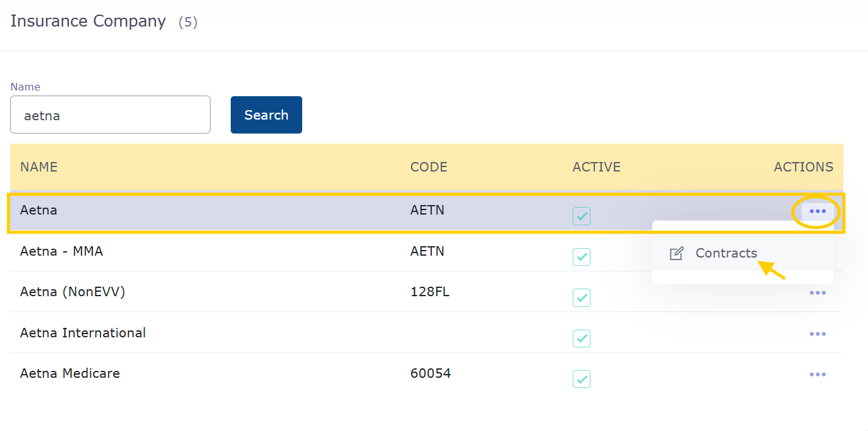Toggle Active checkbox for Aetna (NonEVV)
The image size is (868, 431).
pos(582,297)
